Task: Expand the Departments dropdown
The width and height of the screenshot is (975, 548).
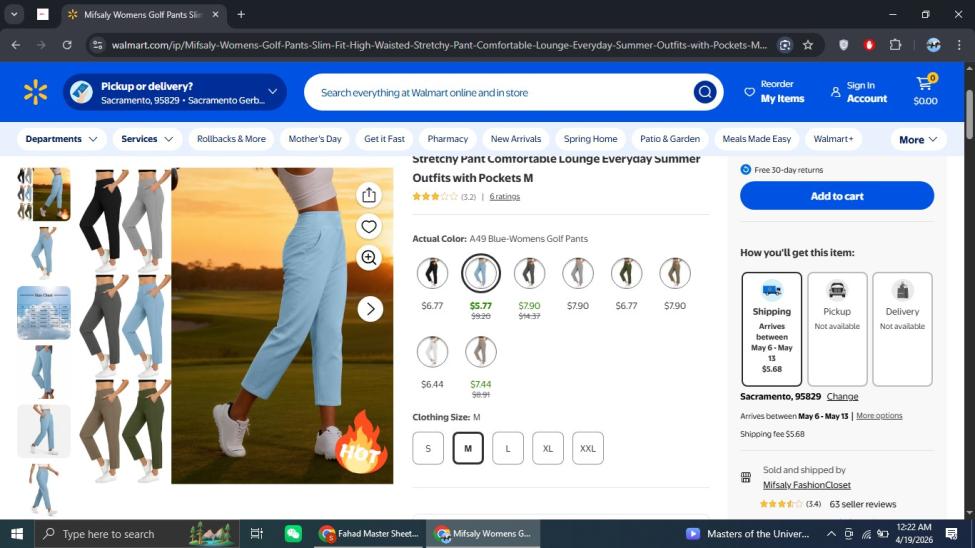Action: click(x=62, y=139)
